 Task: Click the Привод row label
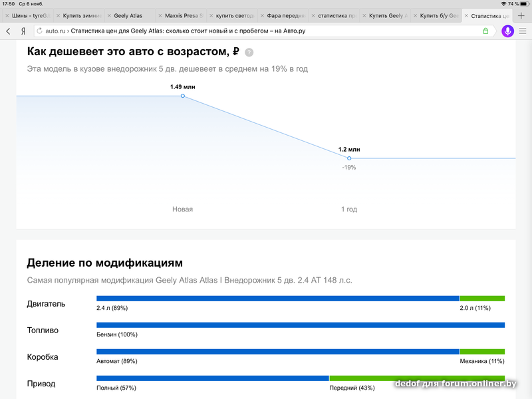(41, 384)
